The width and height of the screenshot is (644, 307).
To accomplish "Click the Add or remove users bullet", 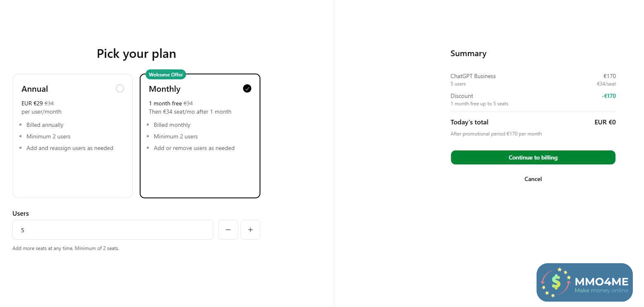I will point(194,148).
